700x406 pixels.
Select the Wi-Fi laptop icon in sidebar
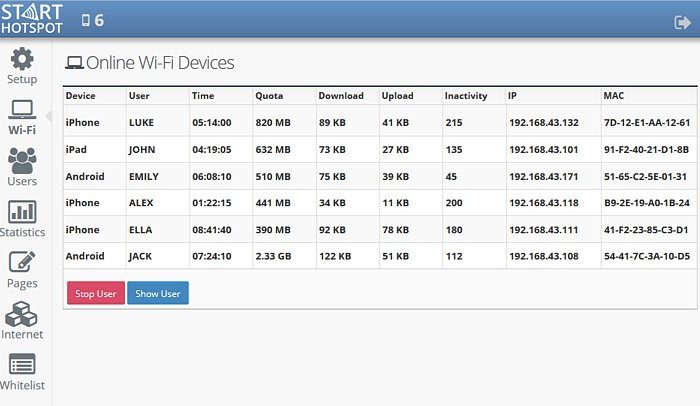coord(22,109)
